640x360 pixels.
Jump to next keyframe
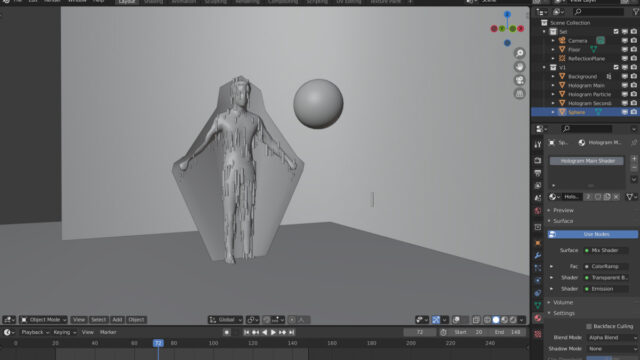coord(282,332)
